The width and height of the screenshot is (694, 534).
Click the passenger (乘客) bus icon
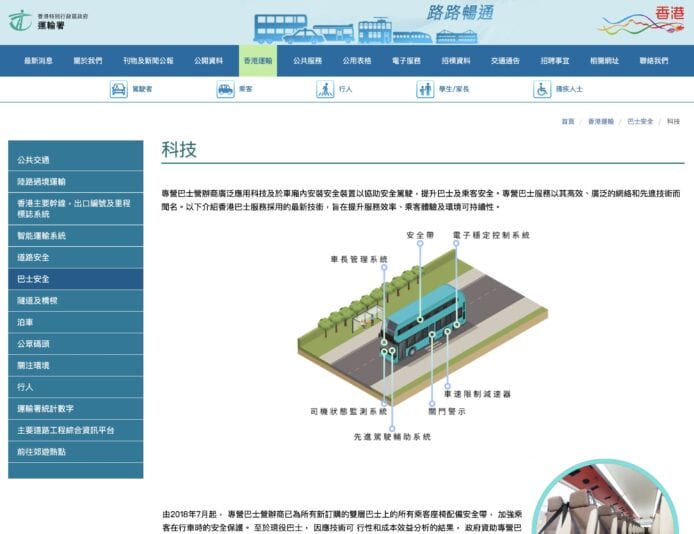coord(225,89)
